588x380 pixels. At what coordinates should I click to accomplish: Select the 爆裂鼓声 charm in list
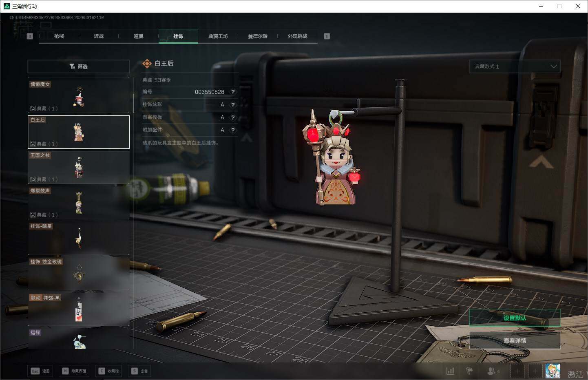[x=79, y=203]
